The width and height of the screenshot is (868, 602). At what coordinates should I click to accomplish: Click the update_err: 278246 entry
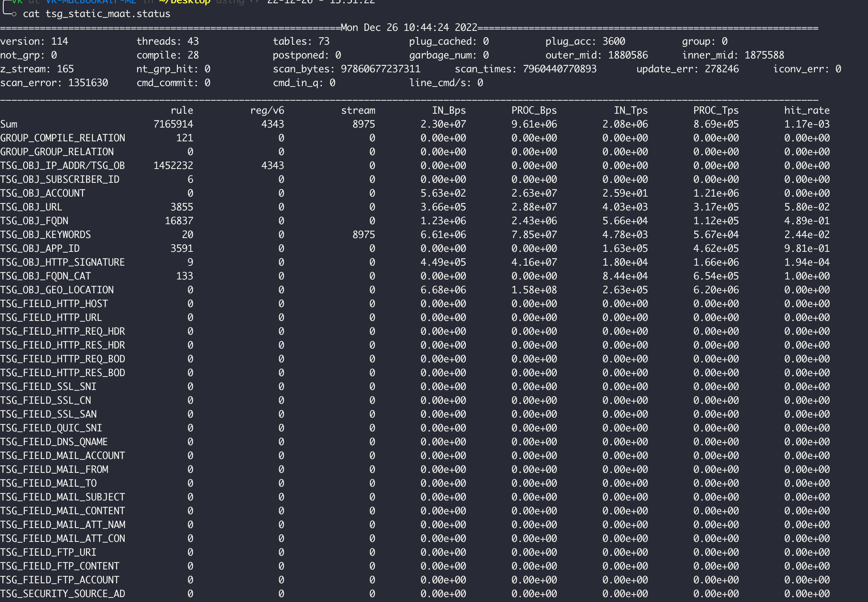tap(687, 69)
